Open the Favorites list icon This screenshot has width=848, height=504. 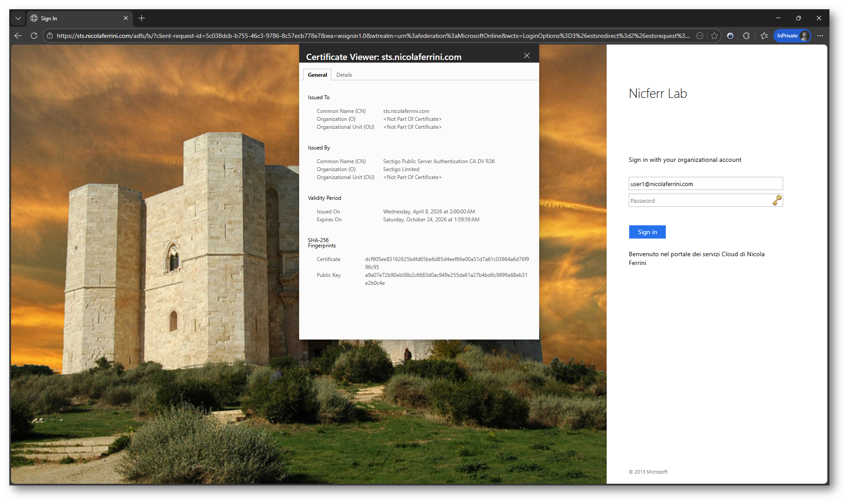[764, 36]
